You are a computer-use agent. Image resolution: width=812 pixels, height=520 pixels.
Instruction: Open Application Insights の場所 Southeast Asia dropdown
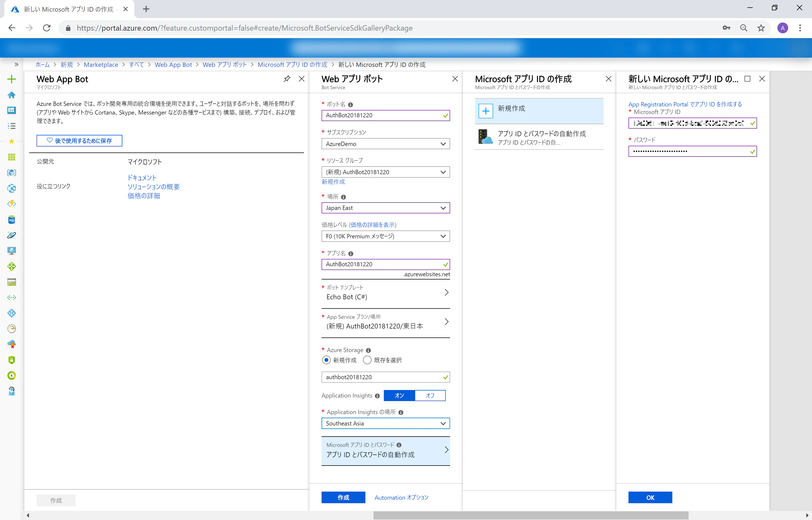pos(386,423)
